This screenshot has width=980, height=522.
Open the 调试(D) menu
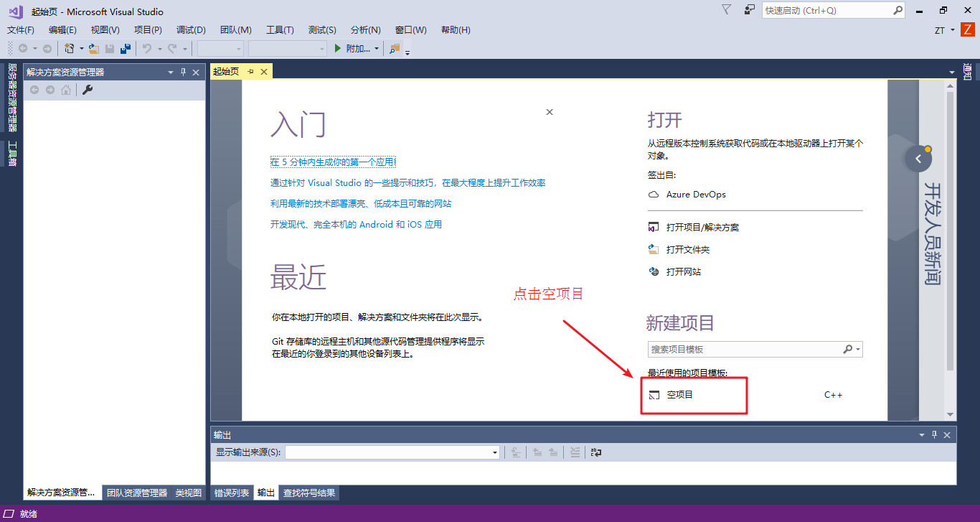191,30
